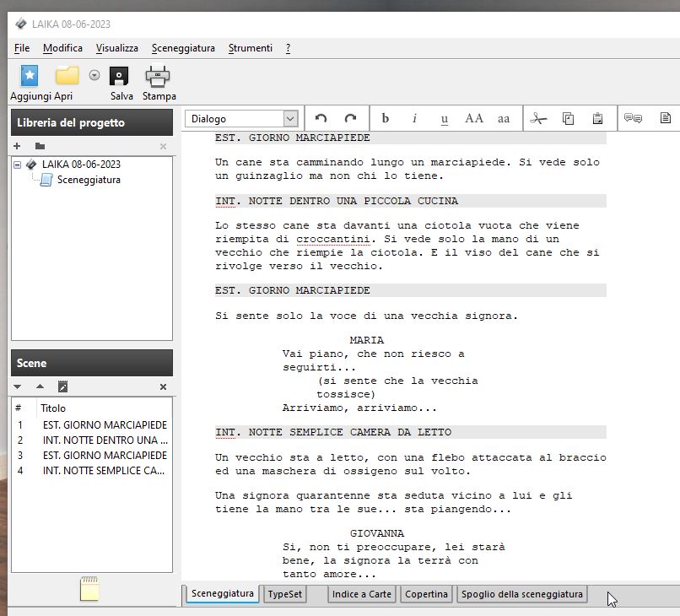Redo the last edit

click(350, 118)
